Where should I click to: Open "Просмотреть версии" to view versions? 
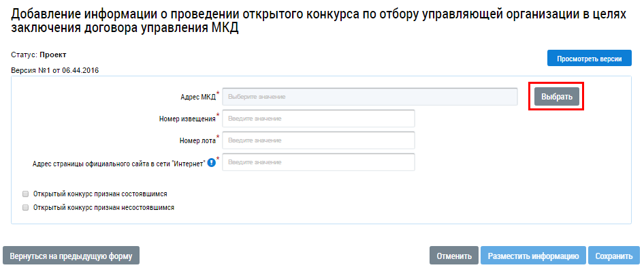click(x=590, y=59)
